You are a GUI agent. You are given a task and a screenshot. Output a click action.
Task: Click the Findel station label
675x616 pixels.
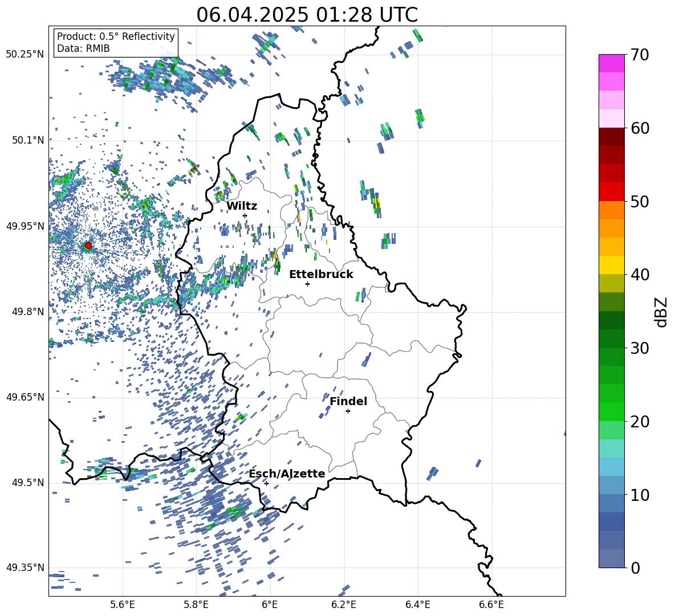348,401
